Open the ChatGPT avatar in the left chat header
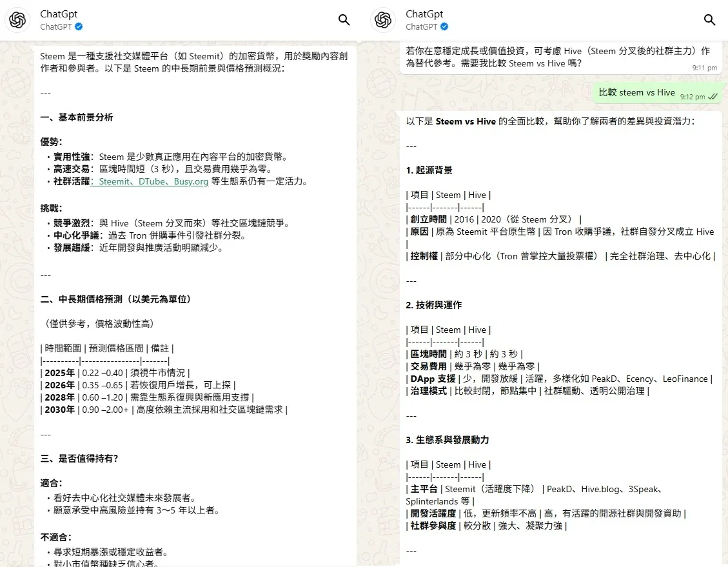 [17, 20]
